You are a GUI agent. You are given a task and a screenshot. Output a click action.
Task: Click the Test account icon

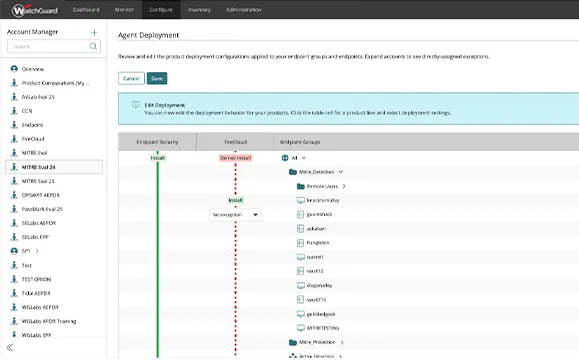[x=14, y=265]
